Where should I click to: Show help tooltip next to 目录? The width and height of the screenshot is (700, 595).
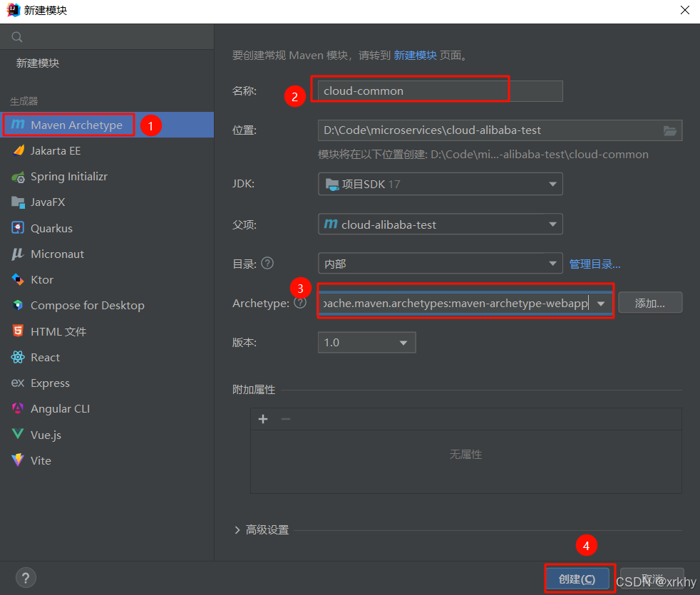click(x=267, y=264)
